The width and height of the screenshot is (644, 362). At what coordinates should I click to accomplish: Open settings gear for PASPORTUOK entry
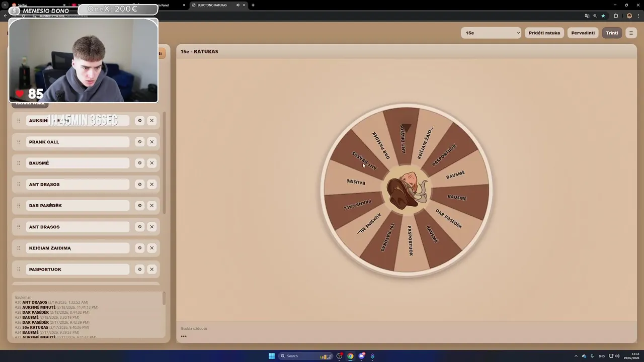[x=140, y=269]
